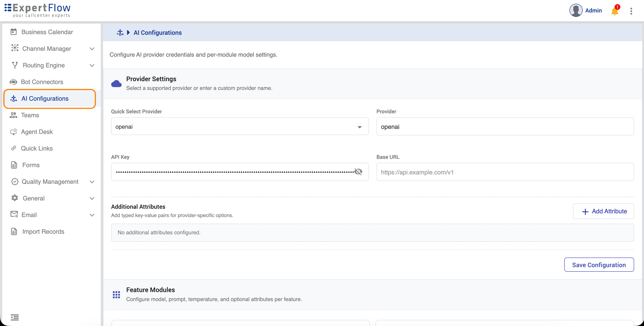Click the Admin user avatar

[x=576, y=11]
